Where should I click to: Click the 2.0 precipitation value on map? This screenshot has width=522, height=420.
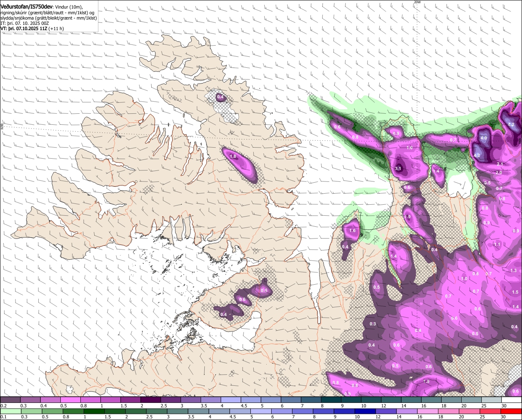(x=498, y=172)
